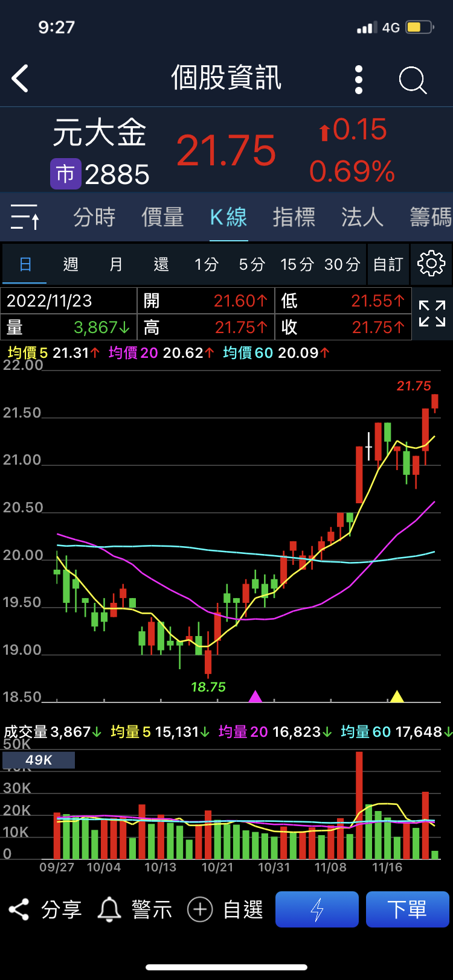Select the 日 daily period
Image resolution: width=453 pixels, height=980 pixels.
(x=25, y=264)
